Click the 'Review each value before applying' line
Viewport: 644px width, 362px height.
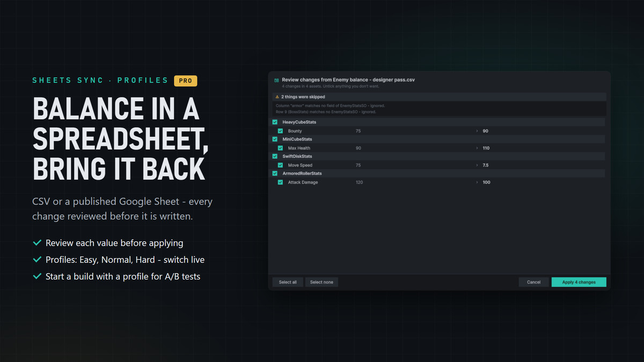[114, 243]
